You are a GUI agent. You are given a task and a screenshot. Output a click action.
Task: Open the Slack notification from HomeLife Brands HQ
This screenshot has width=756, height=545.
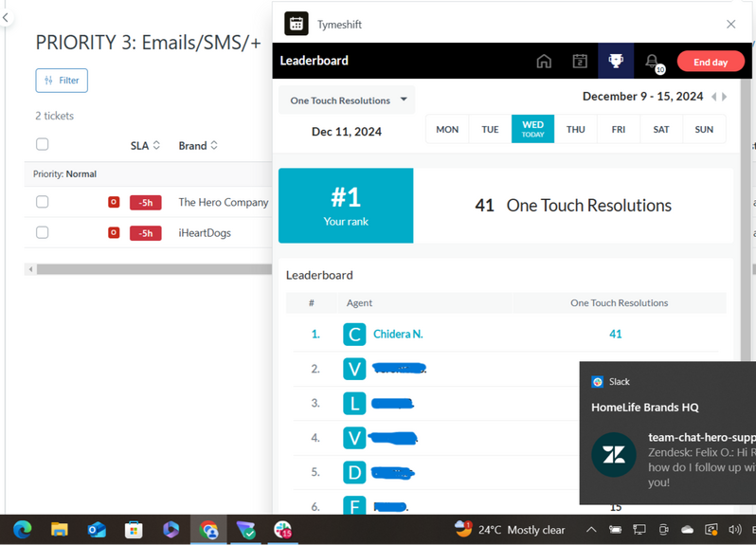coord(668,432)
